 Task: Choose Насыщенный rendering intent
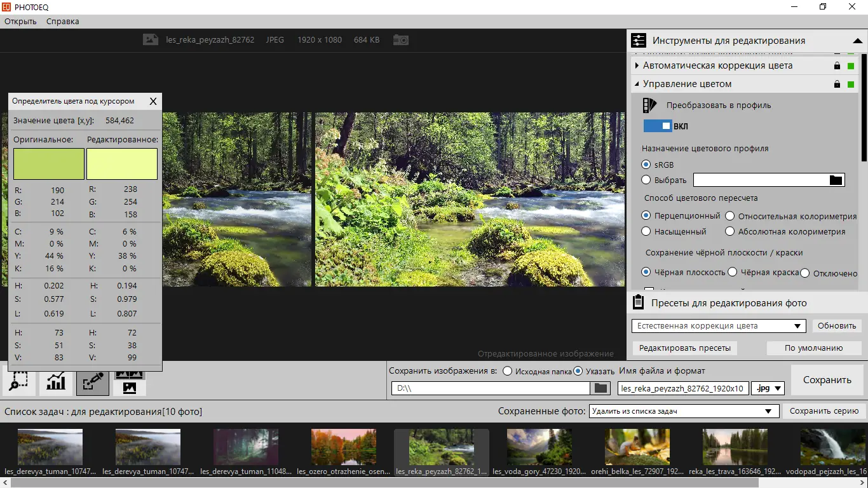(646, 231)
